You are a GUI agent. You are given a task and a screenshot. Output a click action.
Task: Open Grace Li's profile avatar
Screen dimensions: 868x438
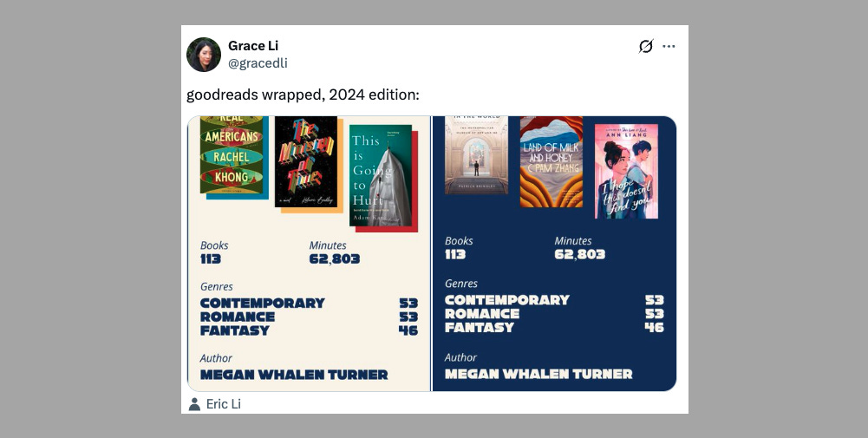tap(204, 55)
